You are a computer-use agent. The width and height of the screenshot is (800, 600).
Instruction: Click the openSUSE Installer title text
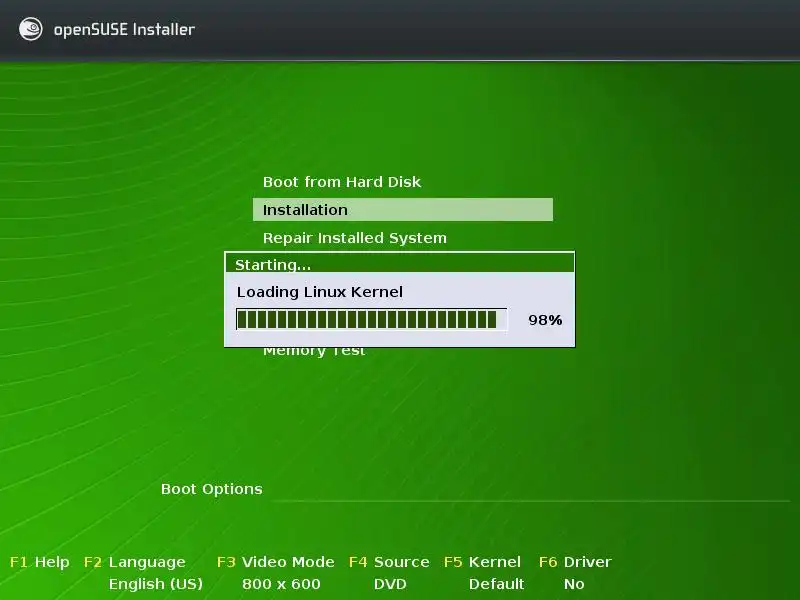click(x=124, y=30)
